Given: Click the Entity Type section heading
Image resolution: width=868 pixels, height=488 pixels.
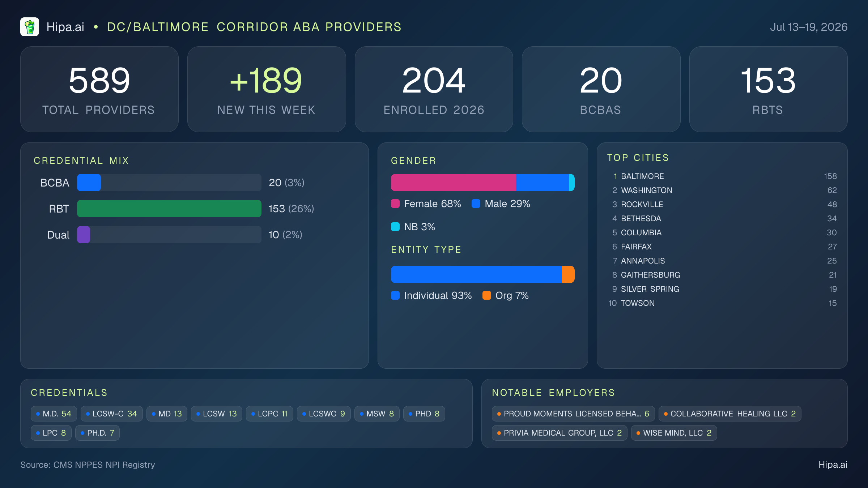Looking at the screenshot, I should click(x=426, y=249).
